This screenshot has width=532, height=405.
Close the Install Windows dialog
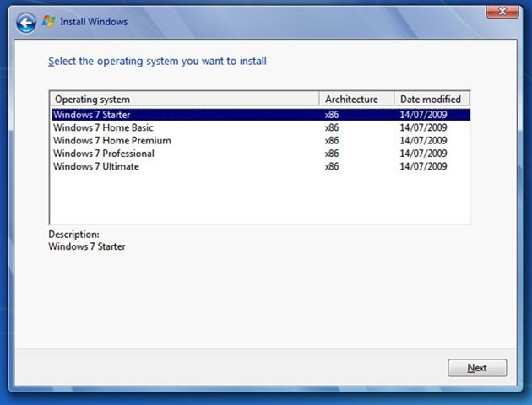tap(502, 12)
